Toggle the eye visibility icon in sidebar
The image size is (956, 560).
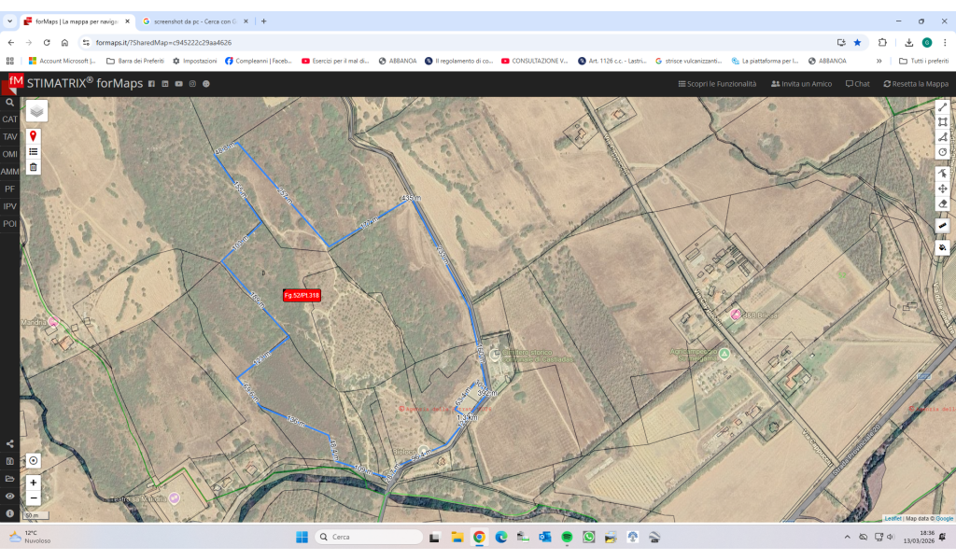tap(9, 496)
